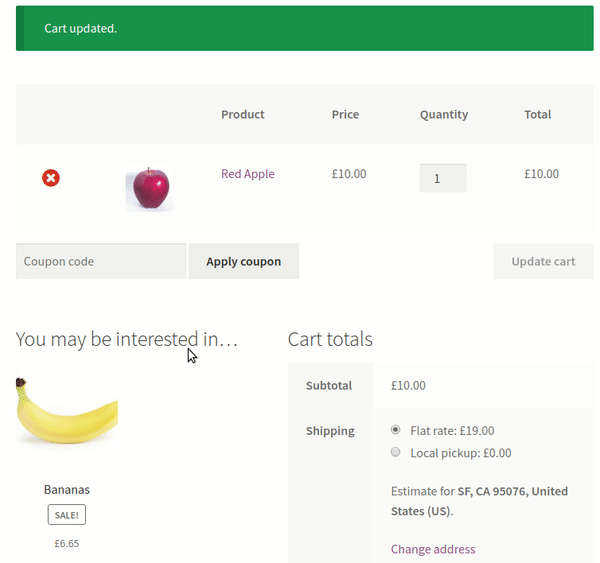This screenshot has width=600, height=563.
Task: Click the Update cart button
Action: 543,261
